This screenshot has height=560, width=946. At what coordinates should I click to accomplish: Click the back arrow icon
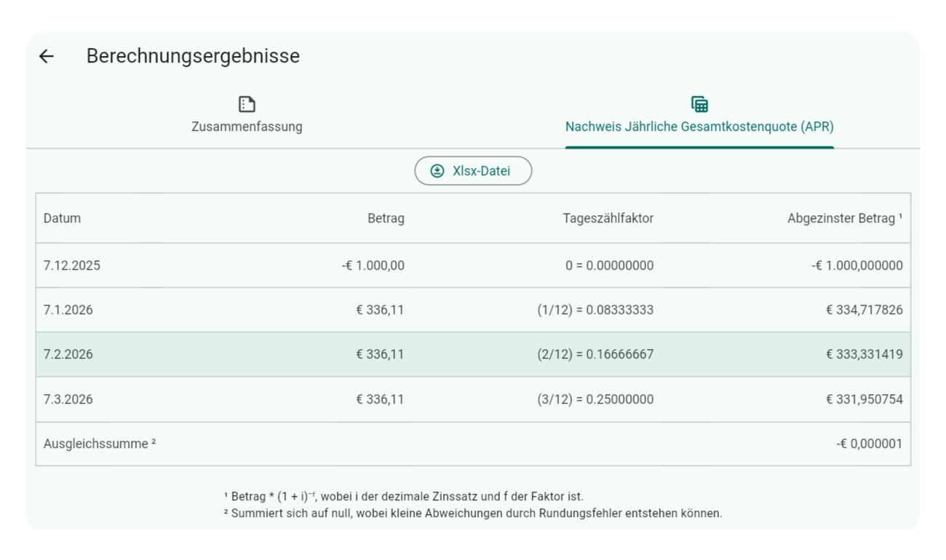(x=47, y=56)
